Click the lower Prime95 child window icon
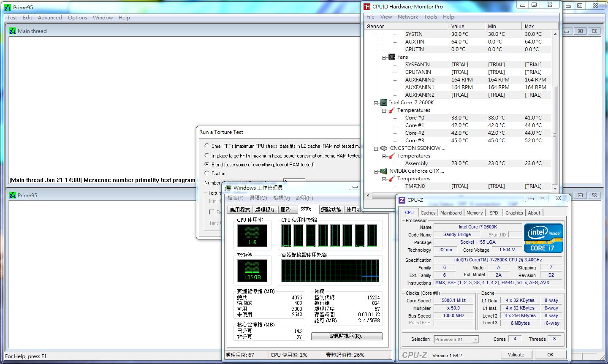 point(13,195)
